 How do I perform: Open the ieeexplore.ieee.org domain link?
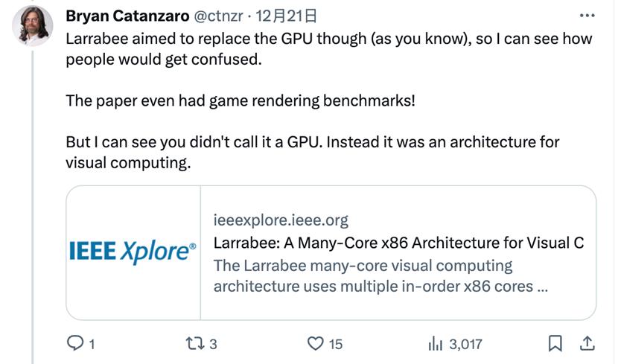click(281, 220)
